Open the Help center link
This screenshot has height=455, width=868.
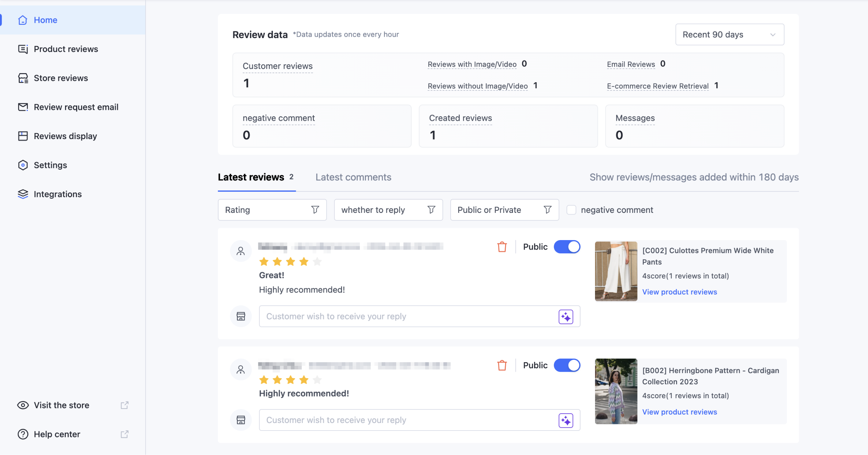pyautogui.click(x=57, y=434)
